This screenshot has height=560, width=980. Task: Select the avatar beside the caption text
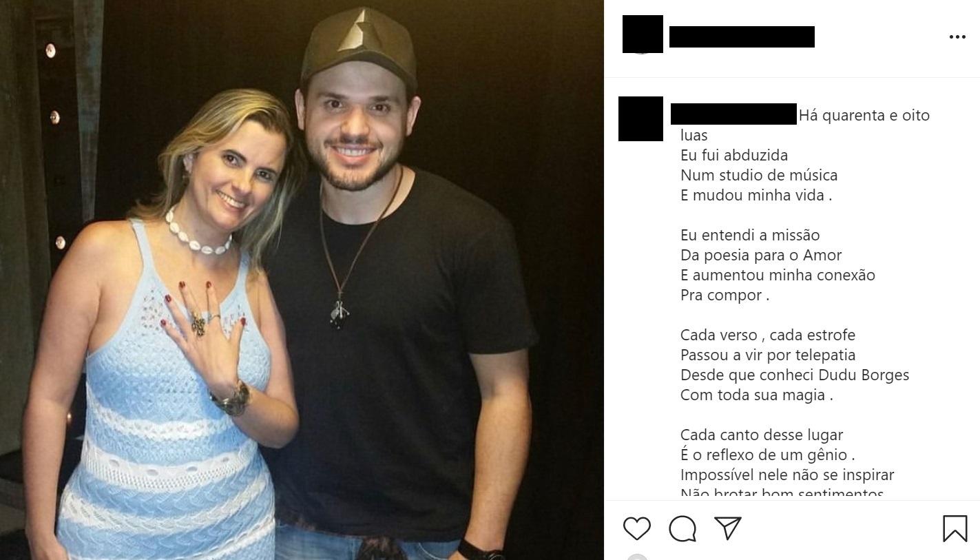640,118
